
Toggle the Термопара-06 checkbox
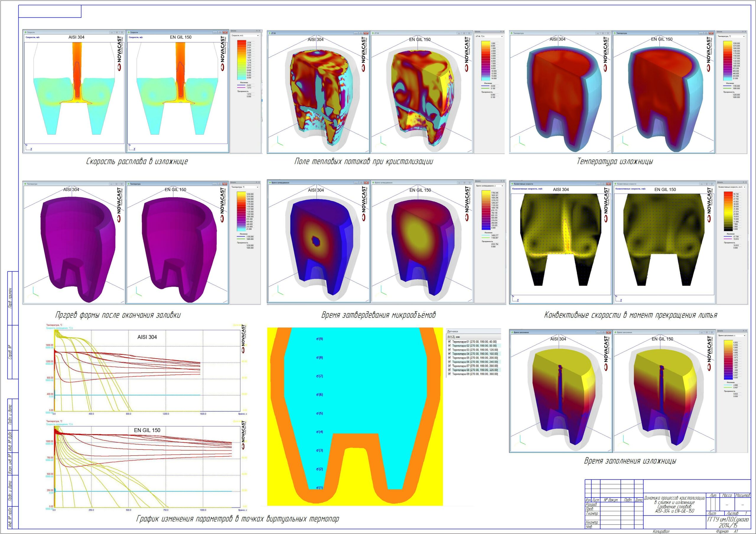tap(449, 362)
